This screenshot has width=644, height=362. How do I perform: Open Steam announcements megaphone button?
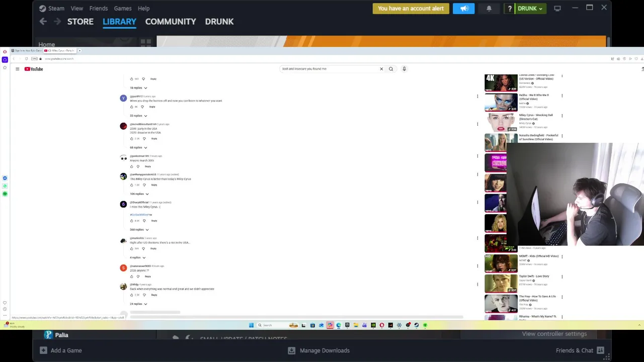463,9
